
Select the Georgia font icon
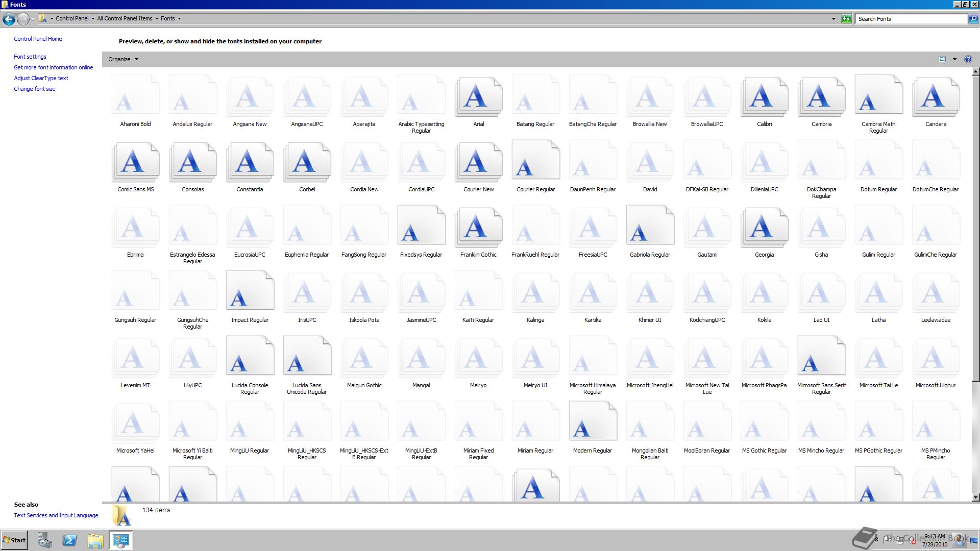pyautogui.click(x=764, y=228)
